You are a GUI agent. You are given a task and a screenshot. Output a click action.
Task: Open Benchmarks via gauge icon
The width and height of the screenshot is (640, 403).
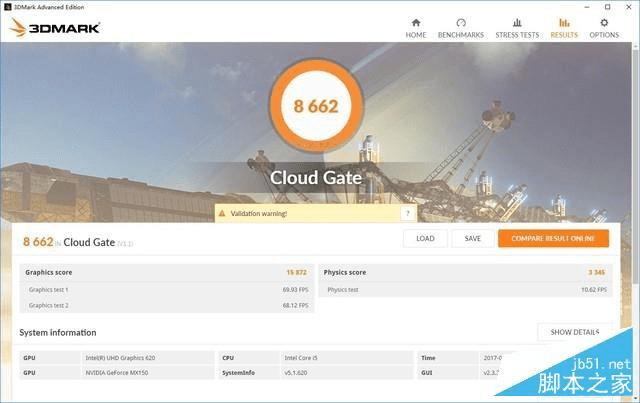[461, 22]
